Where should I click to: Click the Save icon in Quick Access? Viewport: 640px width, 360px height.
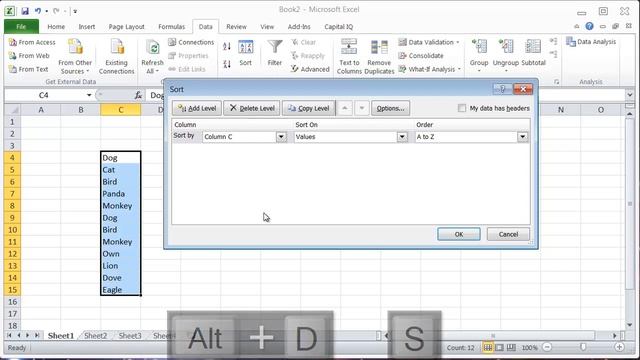click(25, 11)
